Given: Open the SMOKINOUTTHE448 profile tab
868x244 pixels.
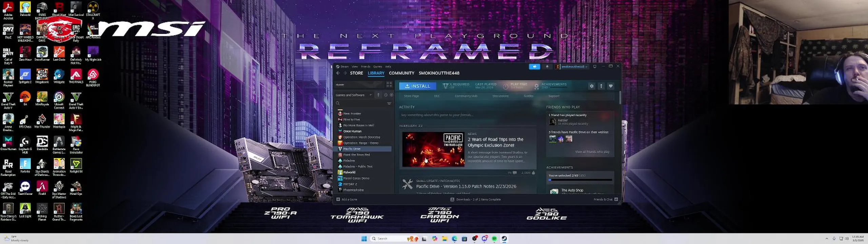Looking at the screenshot, I should tap(439, 73).
